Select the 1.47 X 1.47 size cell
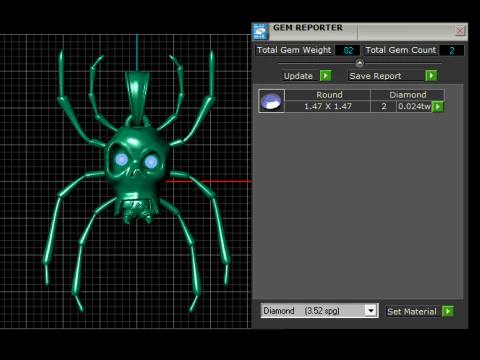480x360 pixels. pyautogui.click(x=328, y=106)
